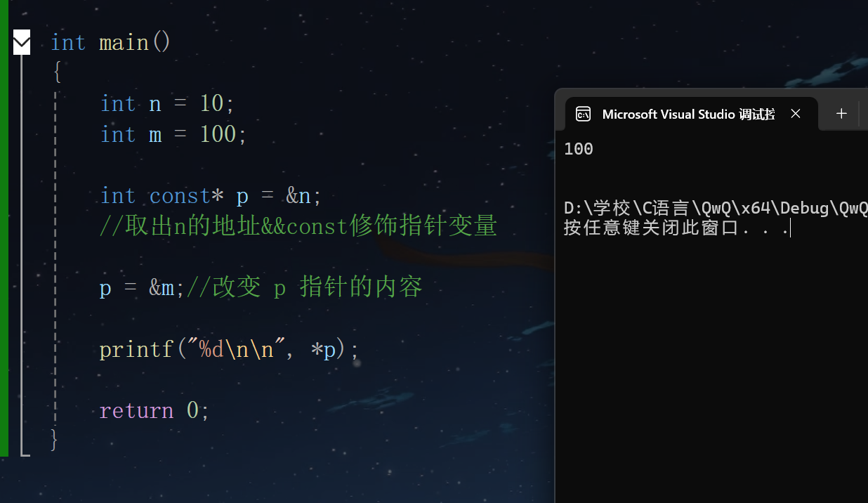Viewport: 868px width, 503px height.
Task: Click the closing brace of main
Action: click(54, 440)
